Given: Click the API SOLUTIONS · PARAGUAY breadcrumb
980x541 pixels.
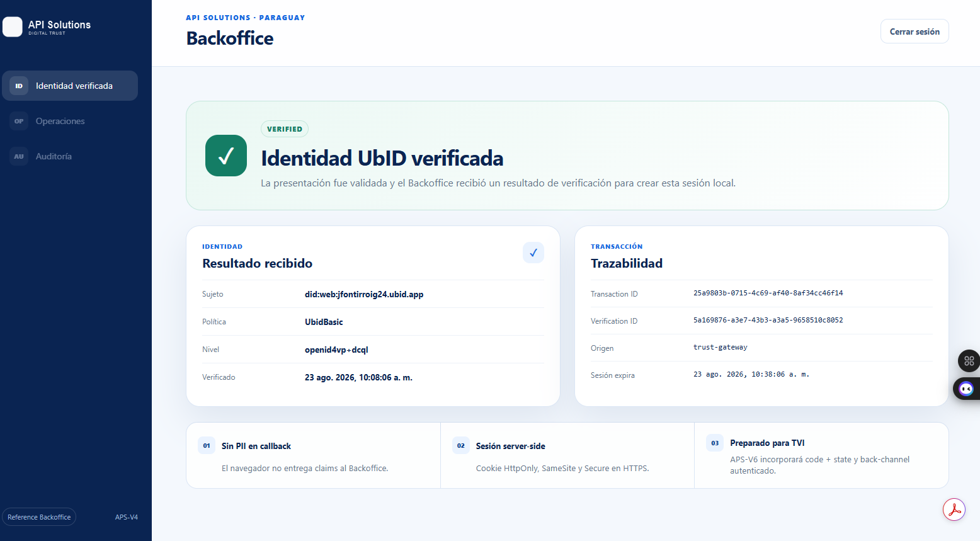Looking at the screenshot, I should [246, 18].
